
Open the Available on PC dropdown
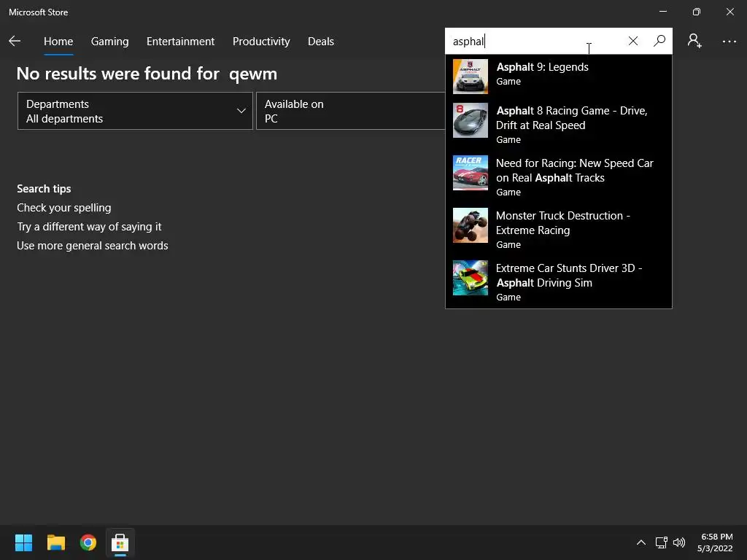tap(351, 111)
